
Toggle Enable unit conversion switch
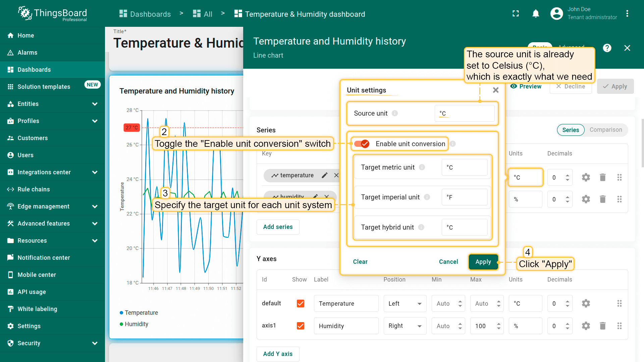coord(362,144)
